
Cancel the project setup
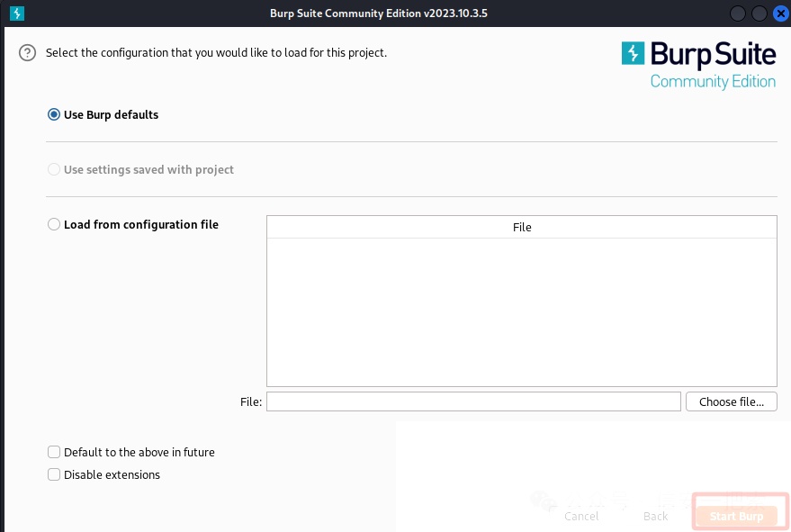581,516
